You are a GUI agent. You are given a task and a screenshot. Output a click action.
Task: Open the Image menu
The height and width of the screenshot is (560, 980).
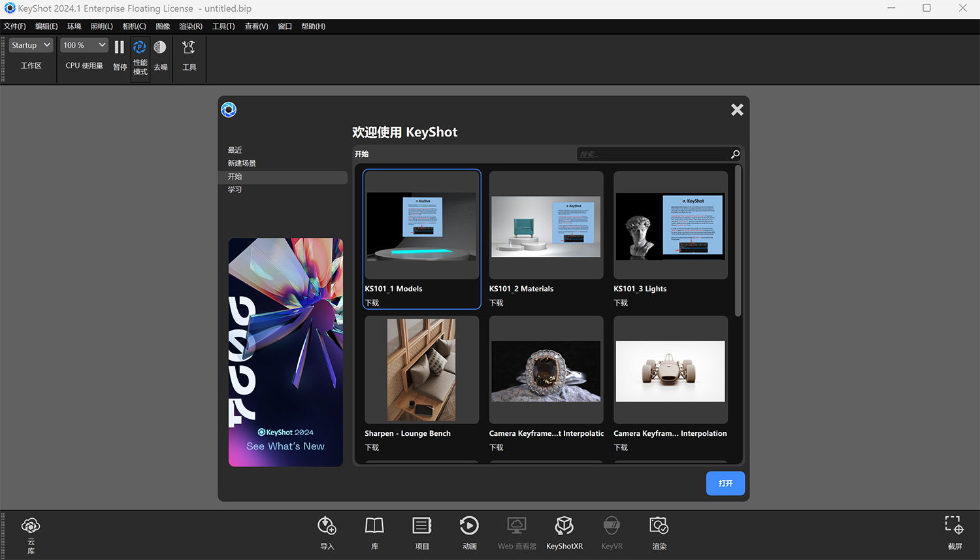click(x=163, y=26)
